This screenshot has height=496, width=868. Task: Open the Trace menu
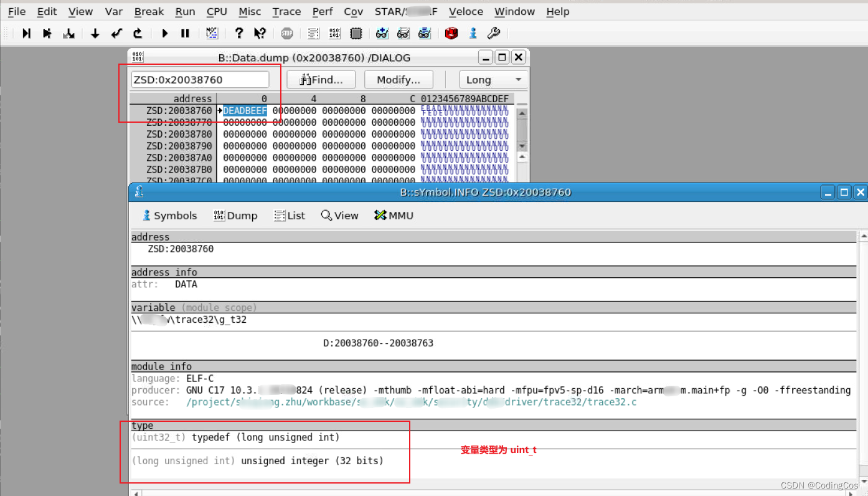286,11
